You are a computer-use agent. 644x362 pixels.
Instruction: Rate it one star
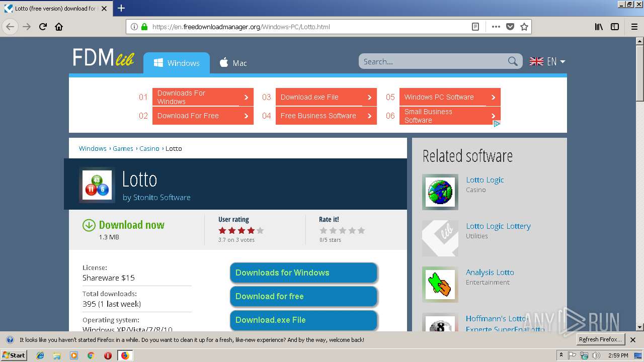coord(324,230)
